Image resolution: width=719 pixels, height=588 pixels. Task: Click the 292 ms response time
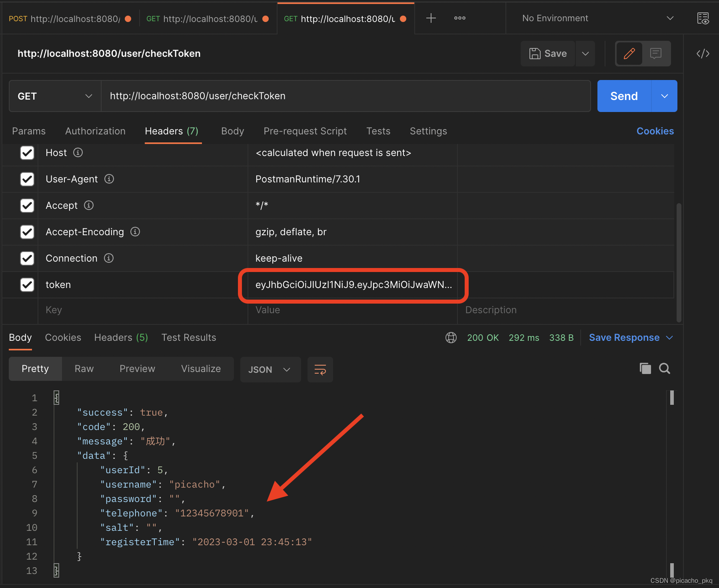click(x=524, y=338)
